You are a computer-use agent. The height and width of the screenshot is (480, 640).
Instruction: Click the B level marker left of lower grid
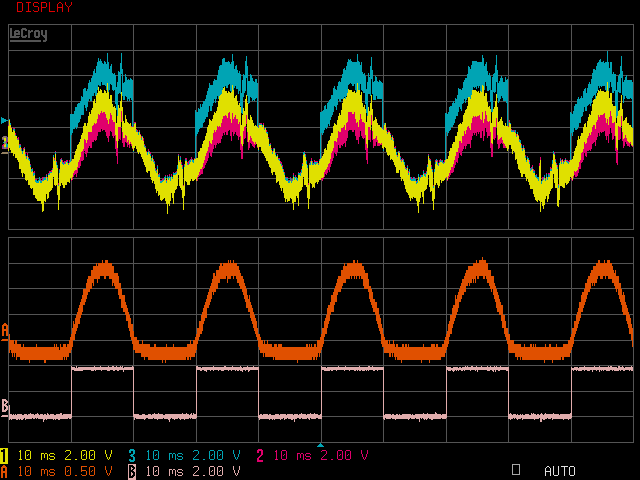click(x=5, y=406)
